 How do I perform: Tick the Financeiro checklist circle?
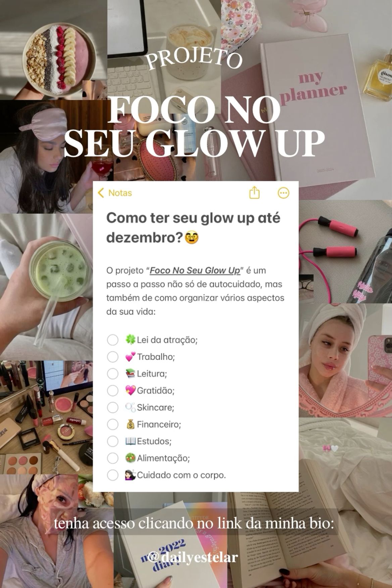click(x=112, y=425)
